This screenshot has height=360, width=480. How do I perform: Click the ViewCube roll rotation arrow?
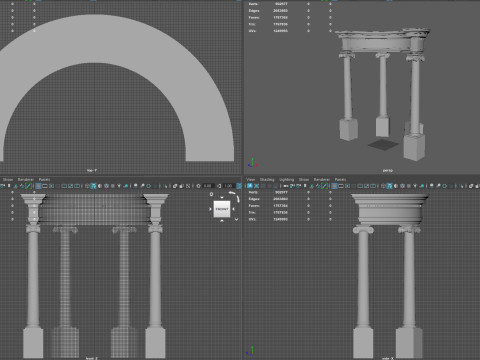(232, 193)
